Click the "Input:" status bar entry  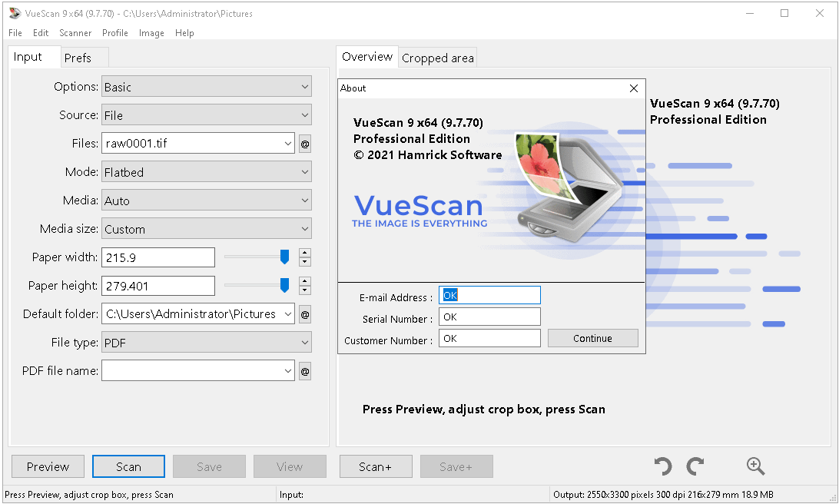[292, 495]
